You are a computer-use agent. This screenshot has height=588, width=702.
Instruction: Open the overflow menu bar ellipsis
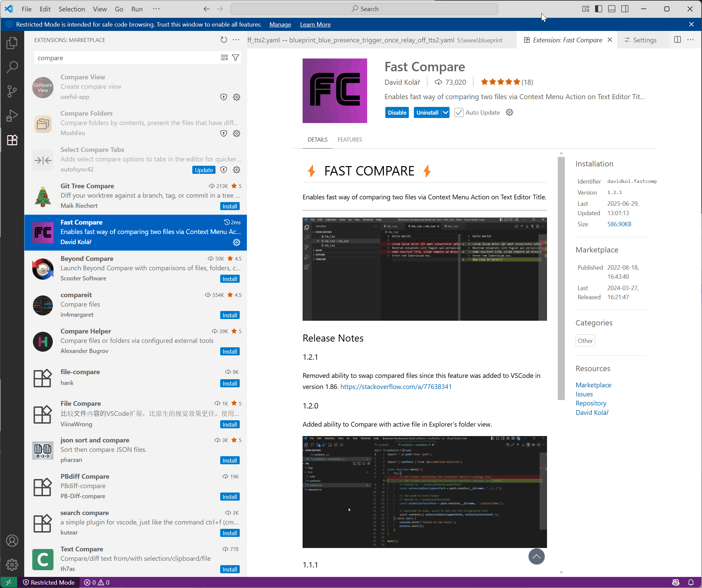point(156,9)
